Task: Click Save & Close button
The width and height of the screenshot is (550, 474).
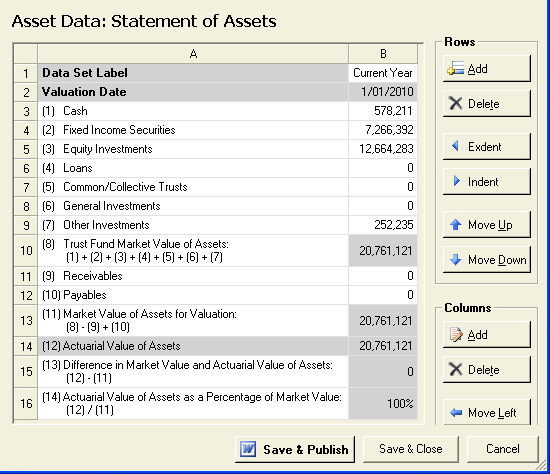Action: (410, 449)
